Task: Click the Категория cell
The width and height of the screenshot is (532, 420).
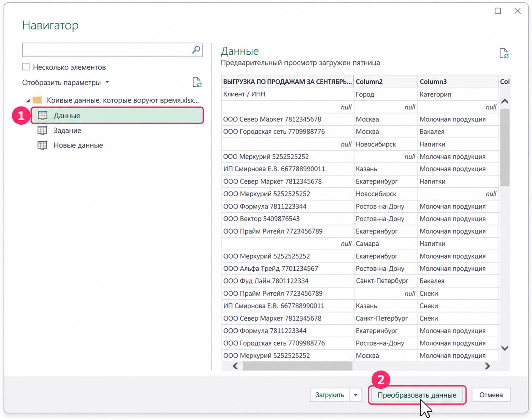Action: (x=458, y=94)
